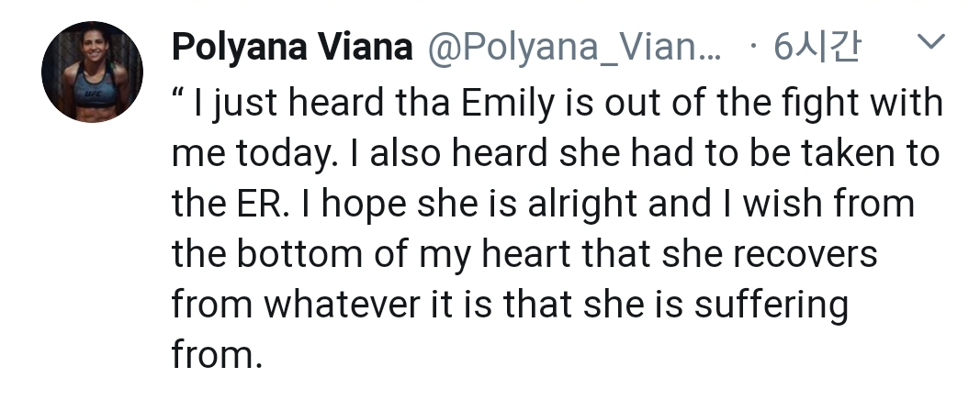
Task: Select the tweet's first line about Emily
Action: click(557, 103)
